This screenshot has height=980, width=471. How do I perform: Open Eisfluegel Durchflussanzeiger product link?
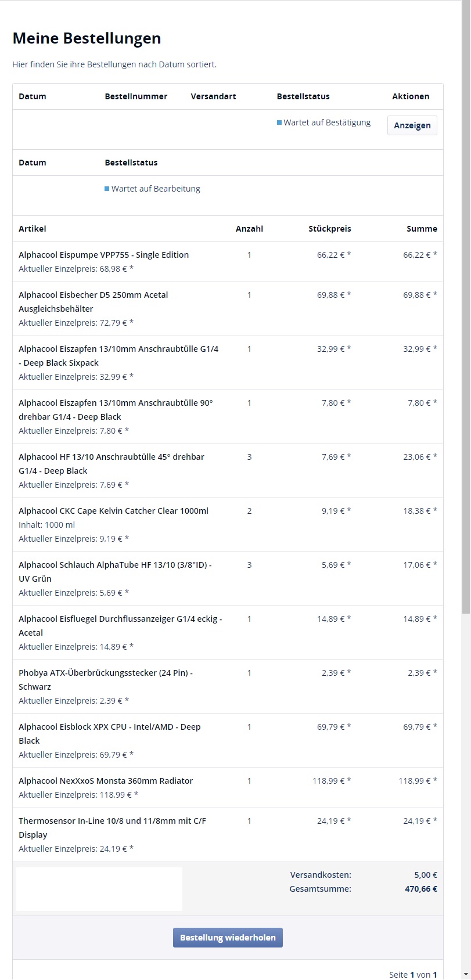click(x=120, y=619)
